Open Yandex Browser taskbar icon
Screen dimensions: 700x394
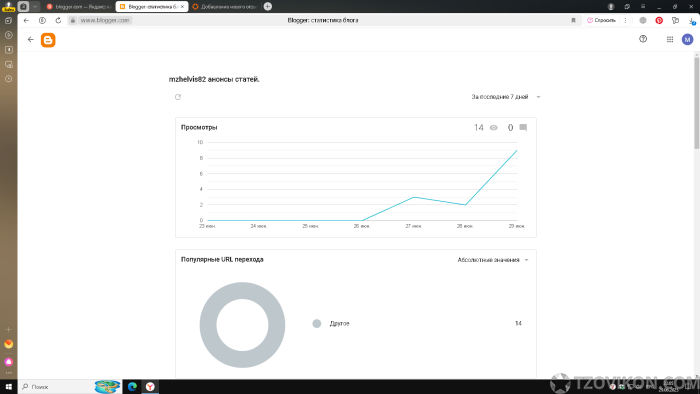(x=150, y=387)
